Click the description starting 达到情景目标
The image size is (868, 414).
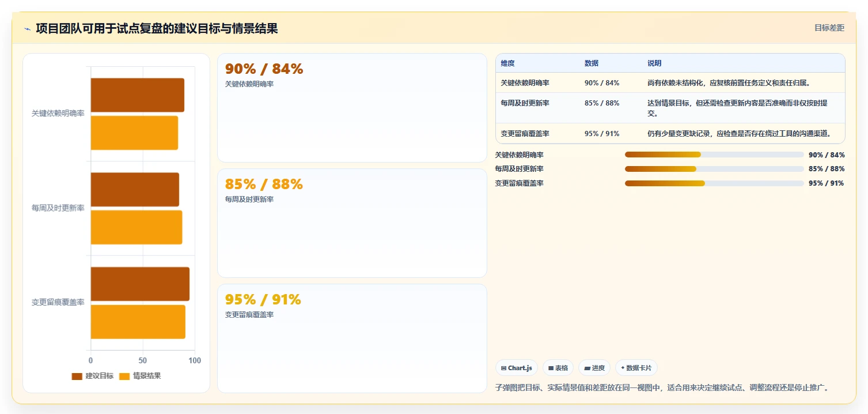point(738,108)
